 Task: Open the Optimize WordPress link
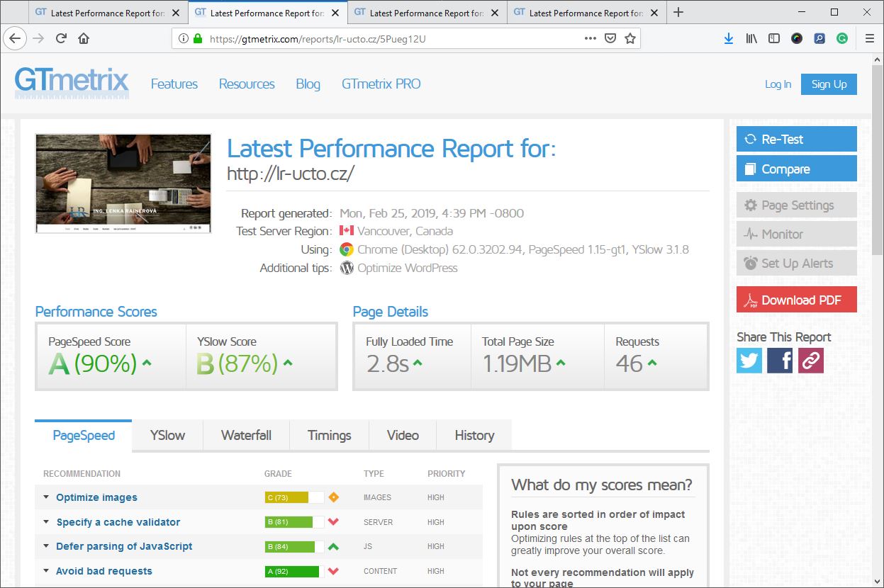pyautogui.click(x=407, y=268)
